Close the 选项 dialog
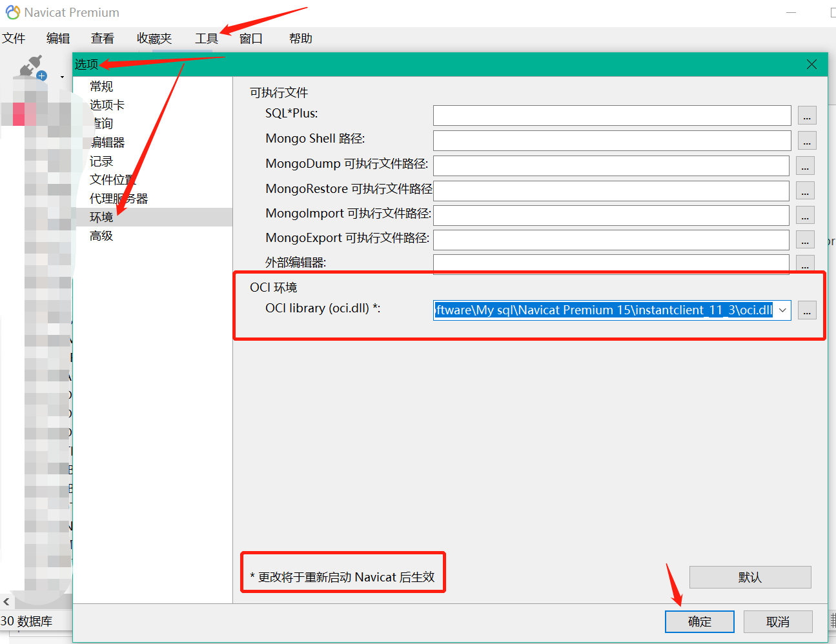The height and width of the screenshot is (644, 836). [812, 65]
